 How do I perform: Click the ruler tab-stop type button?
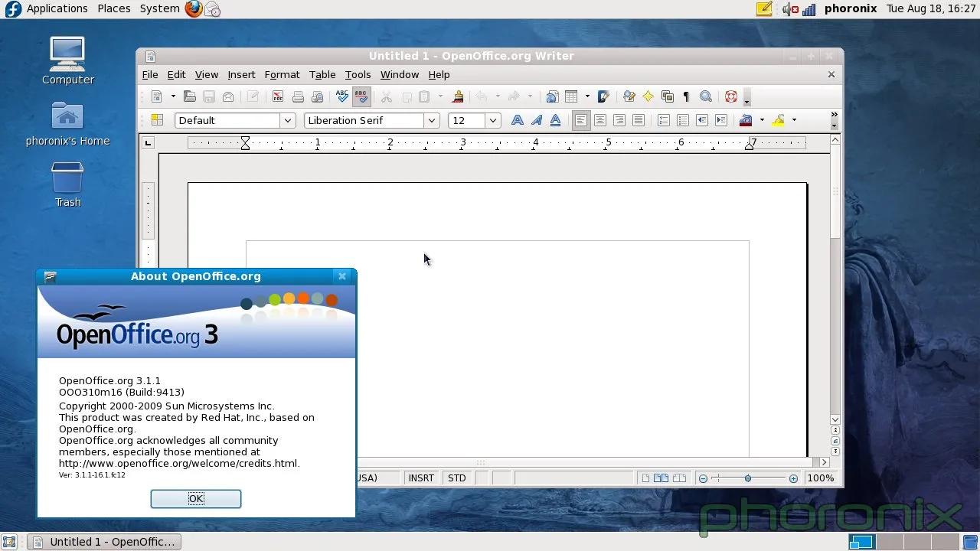(149, 142)
